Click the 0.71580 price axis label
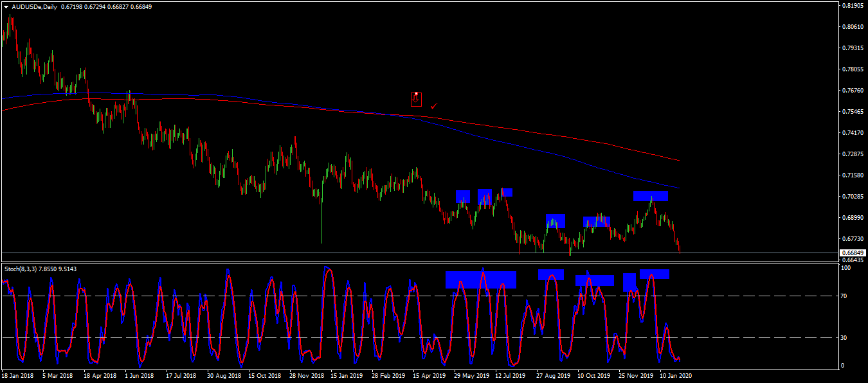This screenshot has width=868, height=383. pos(852,175)
